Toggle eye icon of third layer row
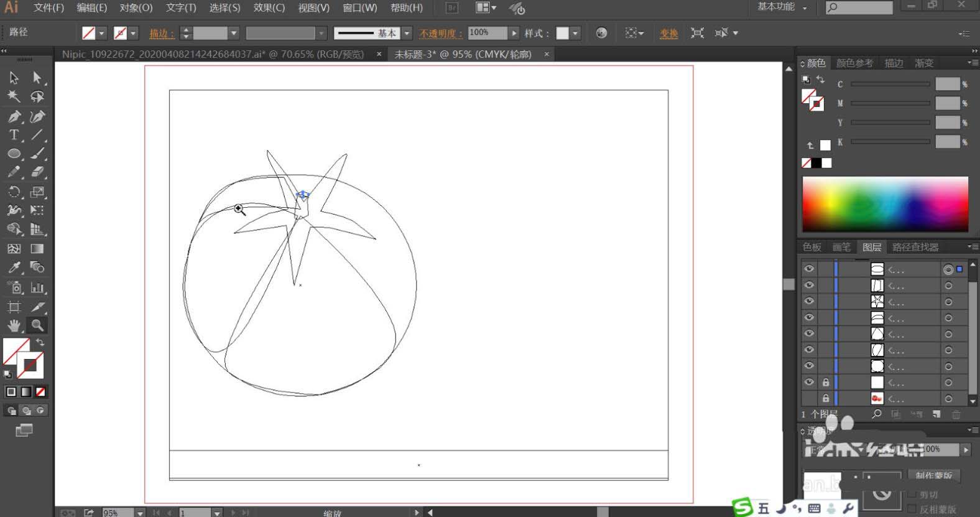Viewport: 980px width, 517px height. [x=809, y=301]
